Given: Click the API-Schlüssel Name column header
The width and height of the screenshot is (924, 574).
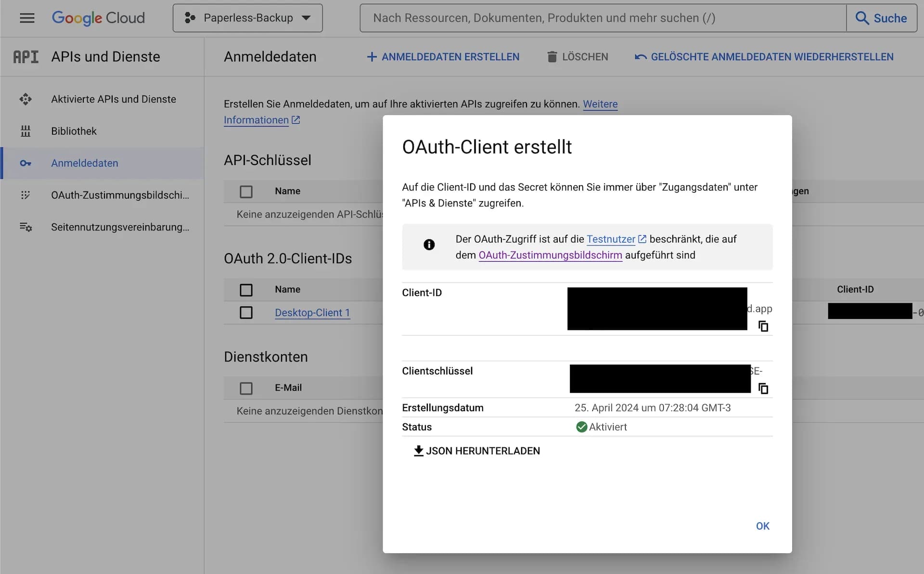Looking at the screenshot, I should (287, 191).
